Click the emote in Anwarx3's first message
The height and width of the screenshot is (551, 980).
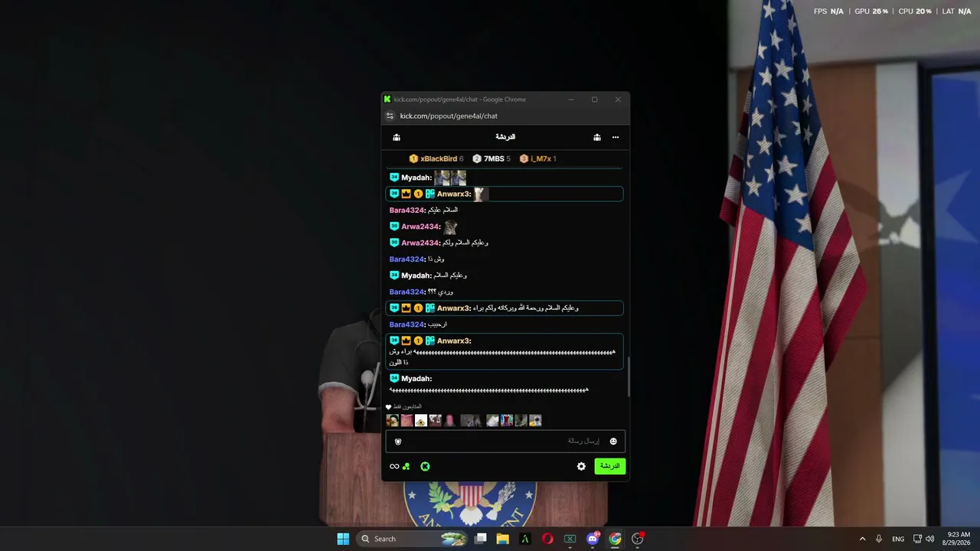tap(479, 194)
